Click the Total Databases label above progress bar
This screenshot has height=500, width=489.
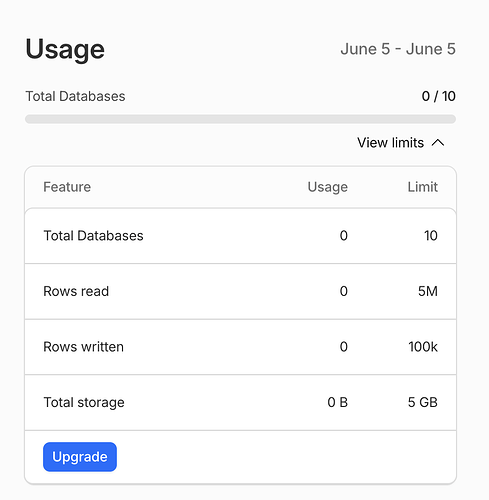point(75,96)
